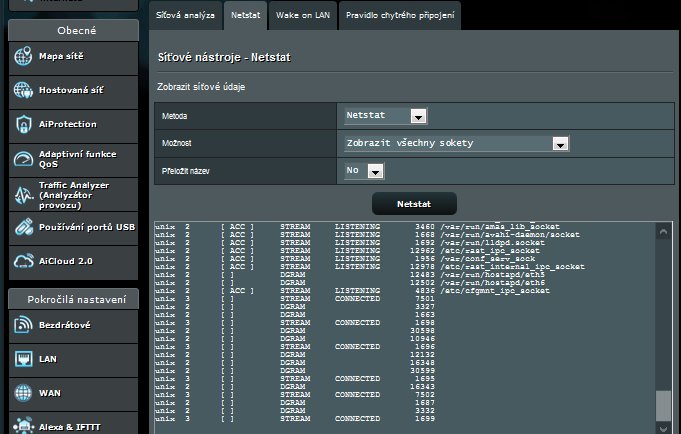Viewport: 681px width, 434px height.
Task: Switch to the Síťová analýza tab
Action: [184, 17]
